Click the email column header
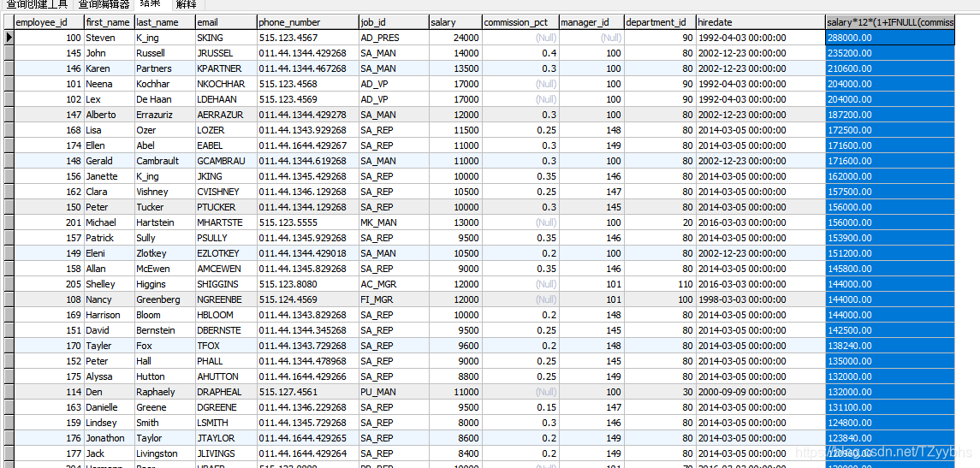Image resolution: width=980 pixels, height=468 pixels. [x=226, y=22]
